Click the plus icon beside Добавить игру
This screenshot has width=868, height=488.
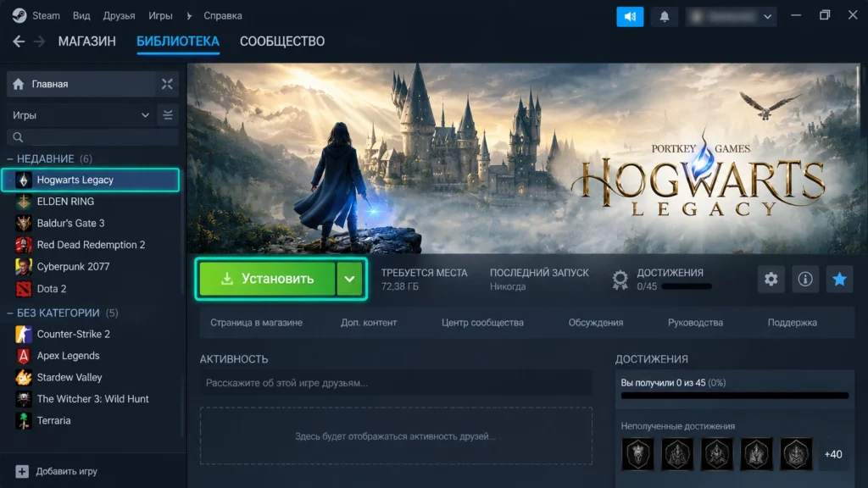21,471
